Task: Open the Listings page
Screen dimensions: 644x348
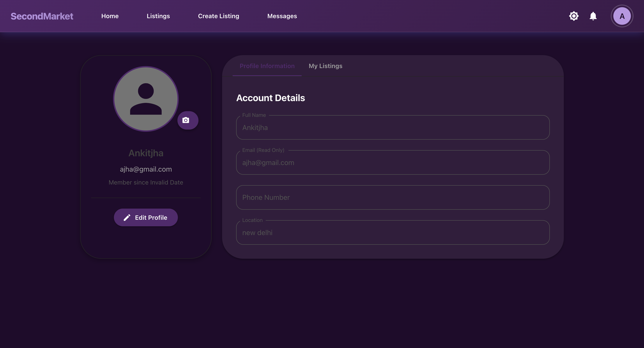Action: point(158,16)
